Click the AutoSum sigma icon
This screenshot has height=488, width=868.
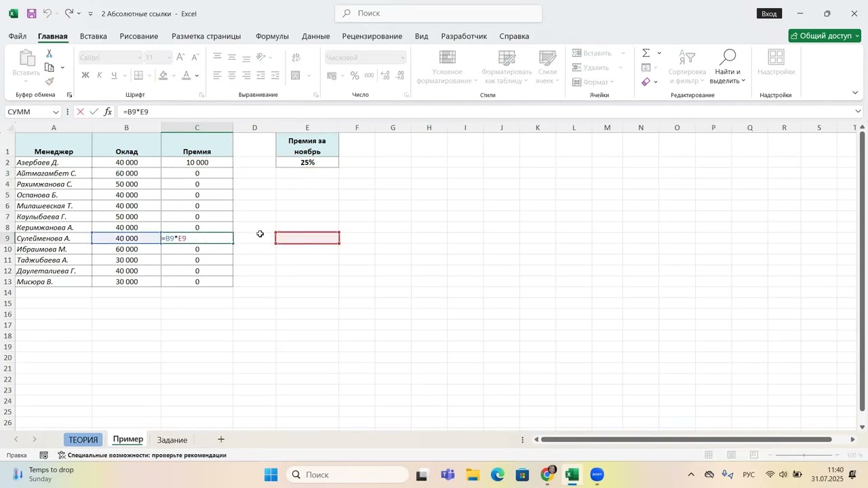tap(646, 53)
